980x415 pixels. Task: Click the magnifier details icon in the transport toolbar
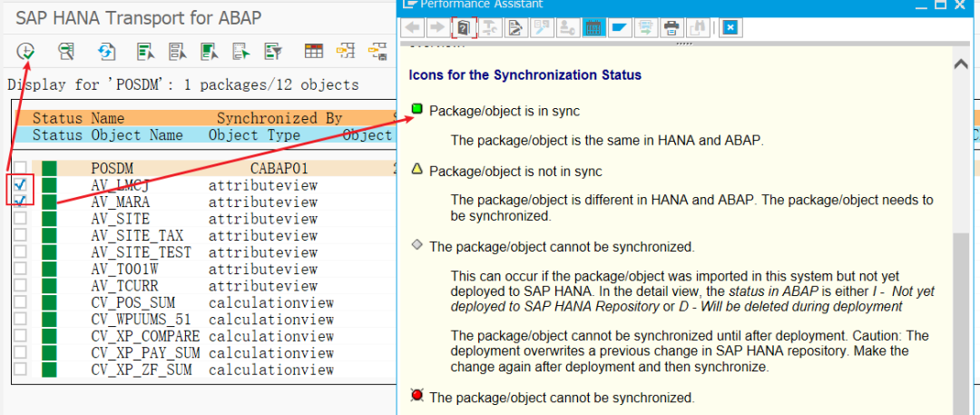[66, 51]
